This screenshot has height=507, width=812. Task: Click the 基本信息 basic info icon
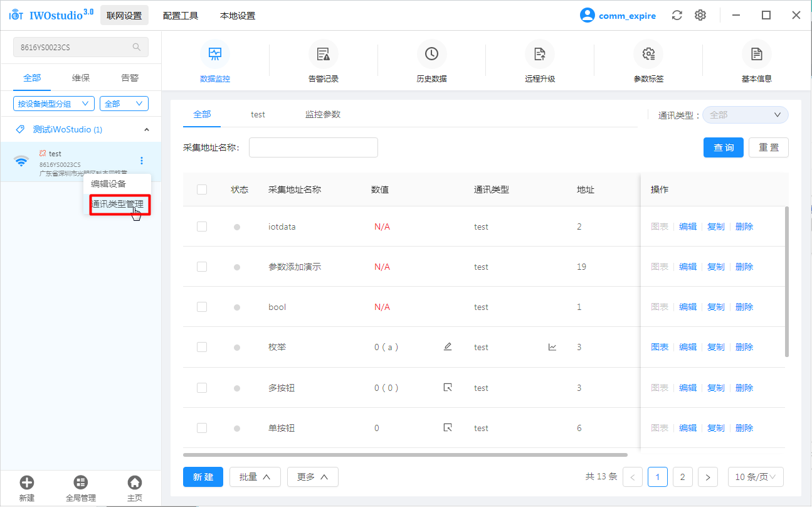point(756,55)
